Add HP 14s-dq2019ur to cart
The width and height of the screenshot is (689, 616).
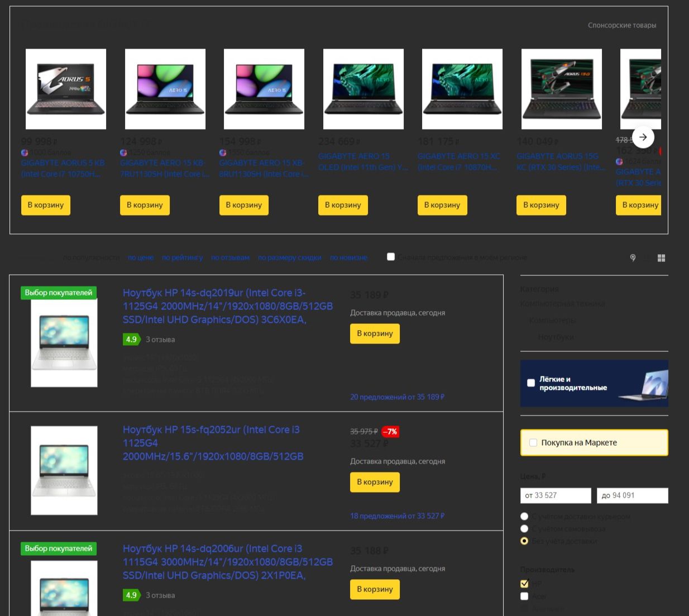(375, 333)
